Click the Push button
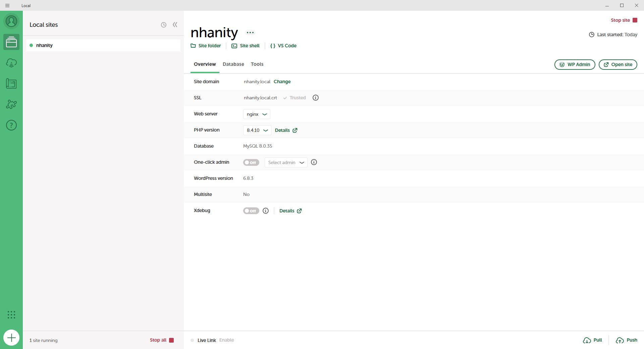Screen dimensions: 644x349 pyautogui.click(x=626, y=340)
